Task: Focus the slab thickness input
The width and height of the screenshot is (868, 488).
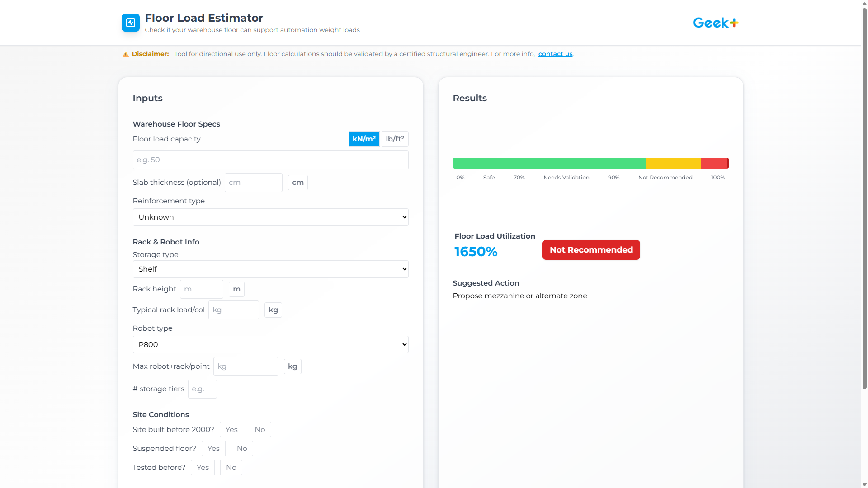Action: click(253, 183)
